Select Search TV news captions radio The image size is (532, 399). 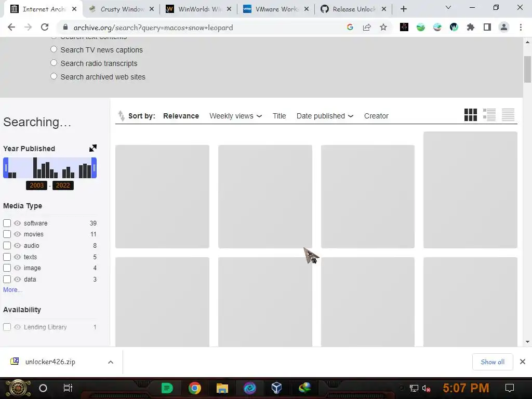54,49
